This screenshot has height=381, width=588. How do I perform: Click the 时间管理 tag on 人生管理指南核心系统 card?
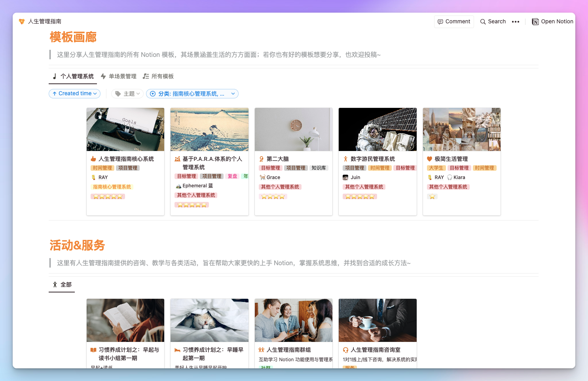(102, 168)
